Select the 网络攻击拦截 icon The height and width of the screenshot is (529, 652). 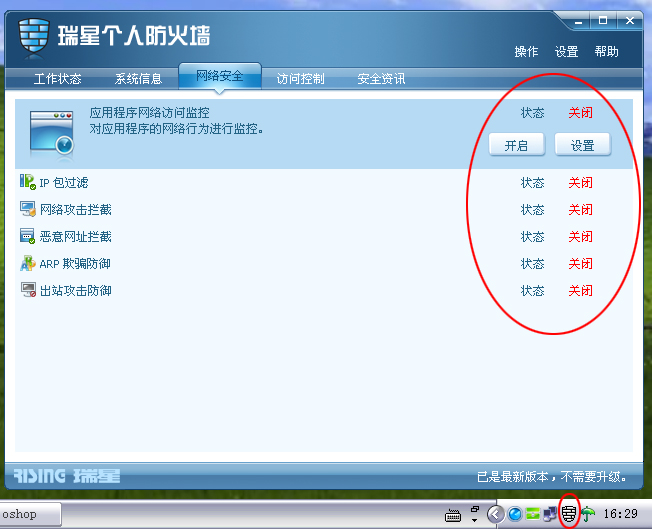coord(28,209)
